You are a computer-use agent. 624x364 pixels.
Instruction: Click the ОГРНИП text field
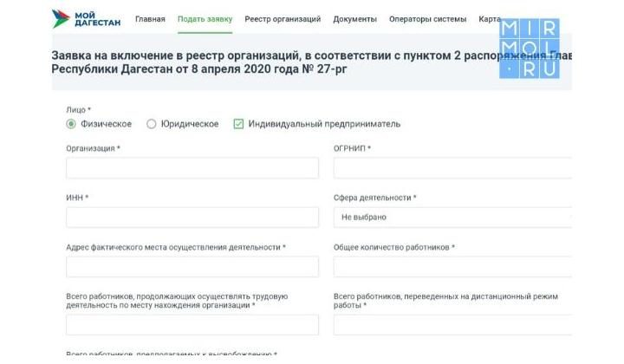click(452, 168)
